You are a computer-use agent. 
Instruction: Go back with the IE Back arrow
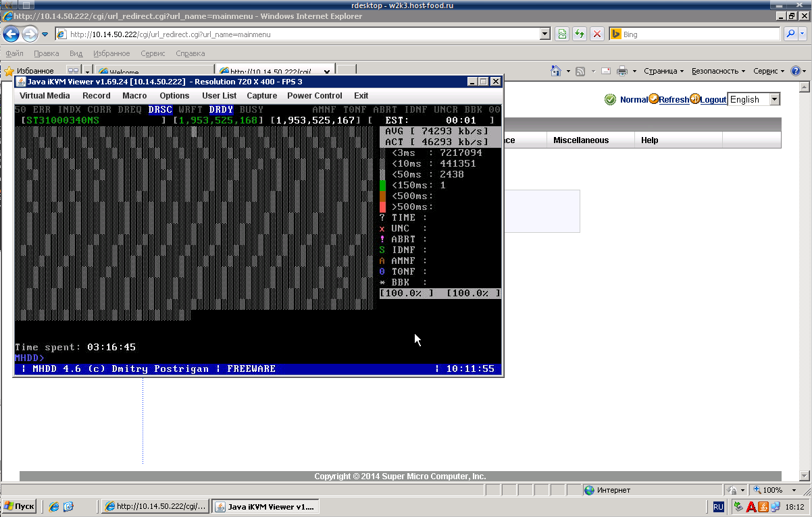click(11, 34)
